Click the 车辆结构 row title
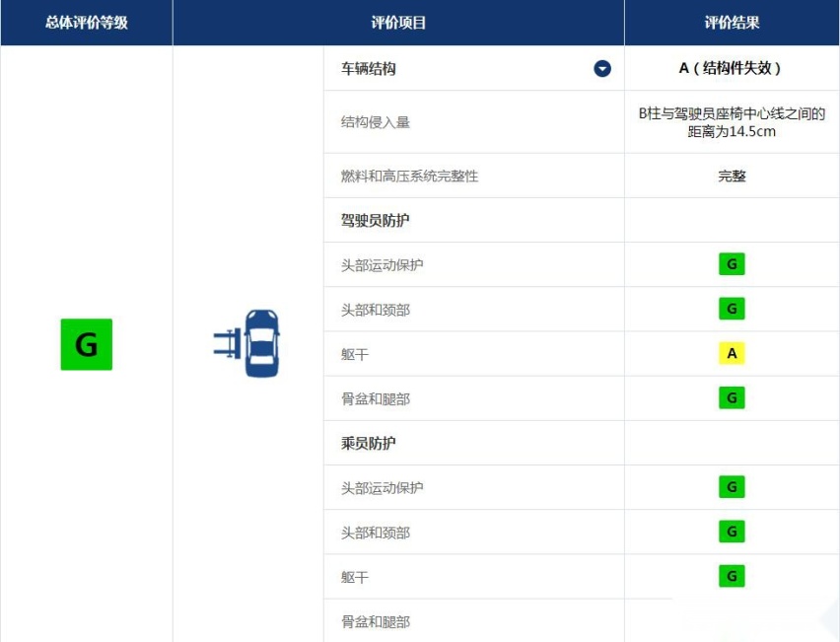The height and width of the screenshot is (642, 840). coord(368,69)
